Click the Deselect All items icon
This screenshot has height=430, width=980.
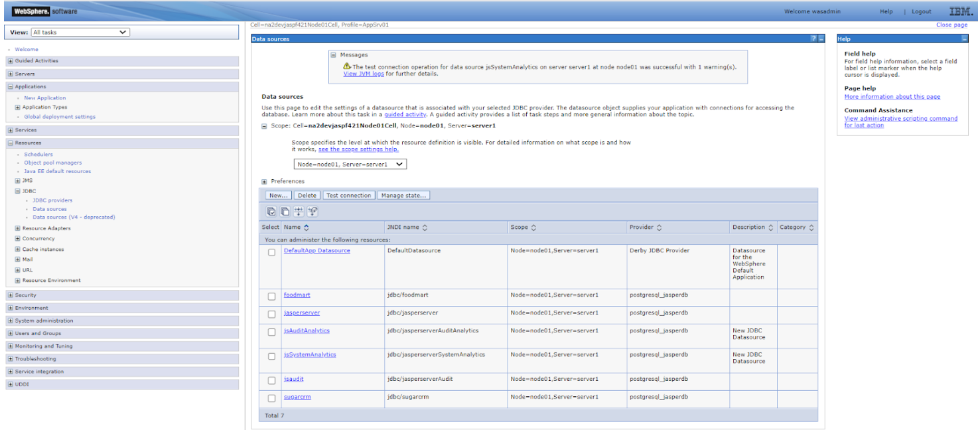285,212
